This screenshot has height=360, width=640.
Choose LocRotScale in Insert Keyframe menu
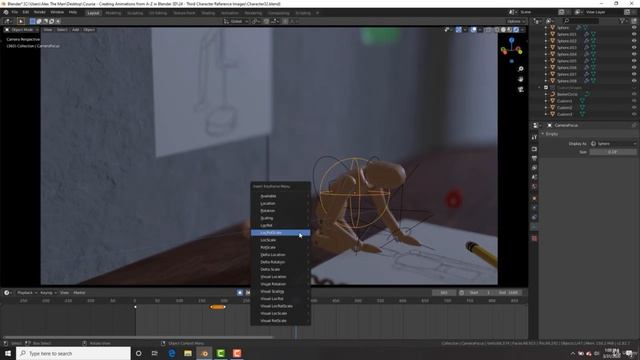[x=280, y=233]
